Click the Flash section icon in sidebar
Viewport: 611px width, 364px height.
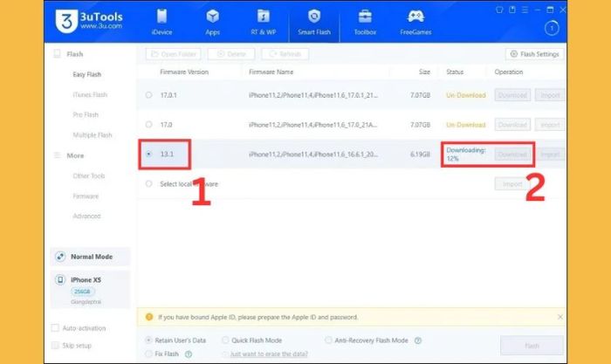pyautogui.click(x=58, y=54)
